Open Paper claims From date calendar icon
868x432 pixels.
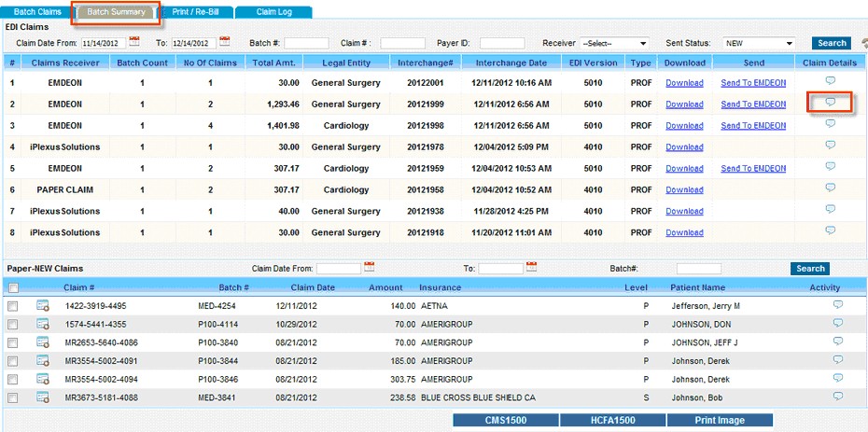coord(370,267)
